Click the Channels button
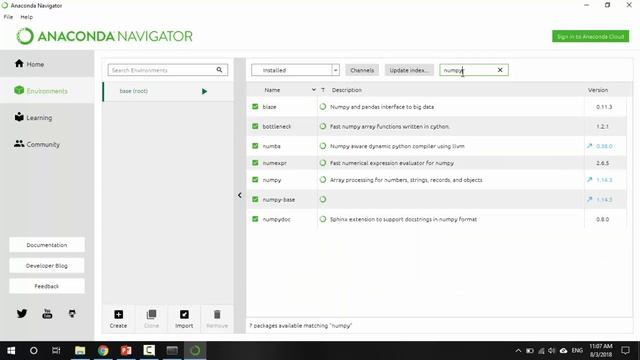Screen dimensions: 640x360 (x=362, y=70)
